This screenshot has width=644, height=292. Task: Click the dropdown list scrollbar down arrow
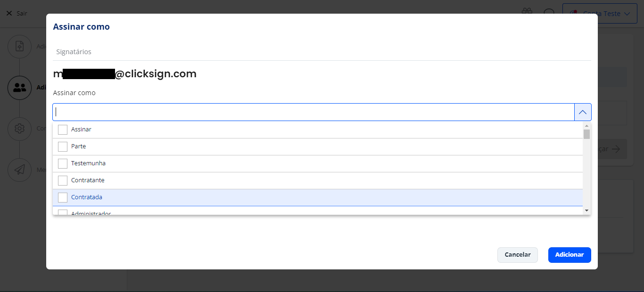pyautogui.click(x=587, y=211)
